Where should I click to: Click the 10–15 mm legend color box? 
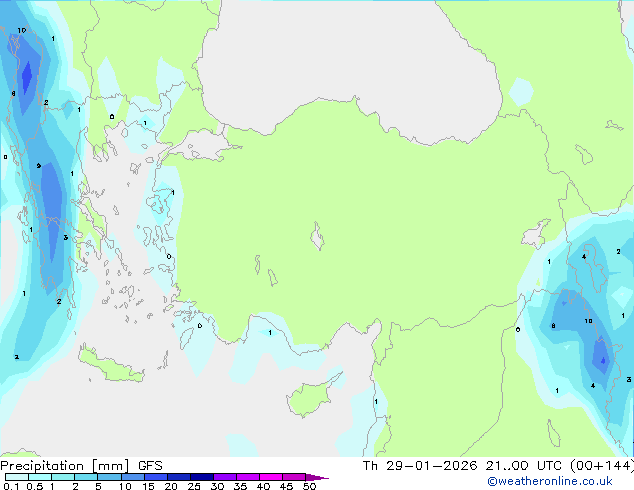(x=132, y=477)
